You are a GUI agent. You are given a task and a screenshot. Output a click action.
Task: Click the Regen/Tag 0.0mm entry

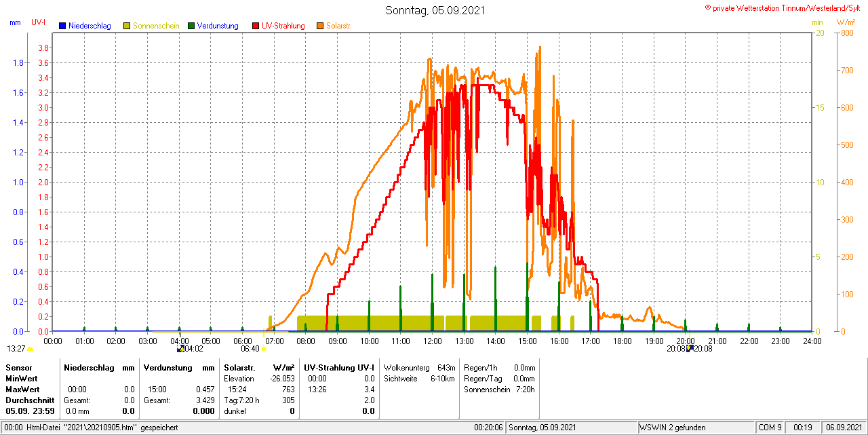[x=500, y=378]
